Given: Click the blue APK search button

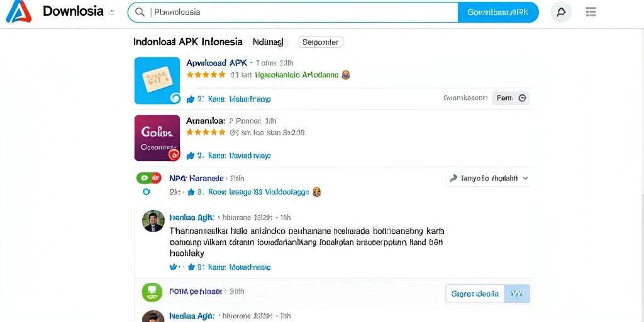Looking at the screenshot, I should (498, 13).
